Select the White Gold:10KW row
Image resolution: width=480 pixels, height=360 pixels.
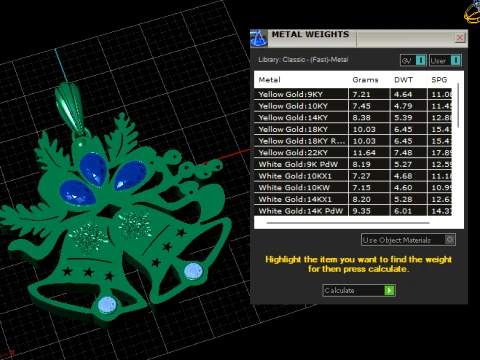(x=353, y=188)
